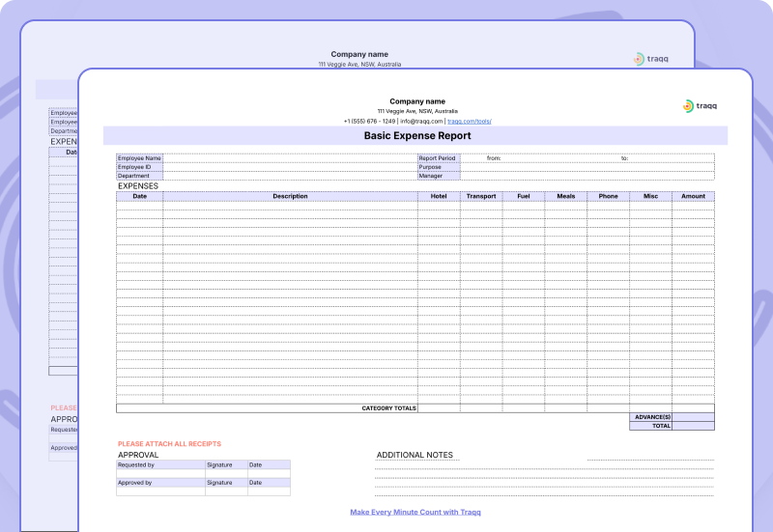Image resolution: width=773 pixels, height=532 pixels.
Task: Select the 'Requested by' cell
Action: (x=160, y=465)
